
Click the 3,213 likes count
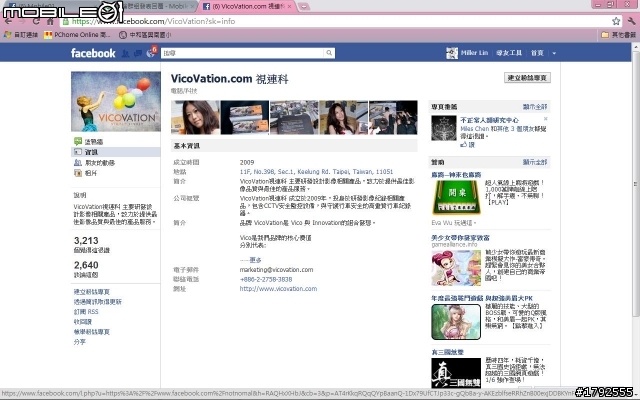[86, 240]
